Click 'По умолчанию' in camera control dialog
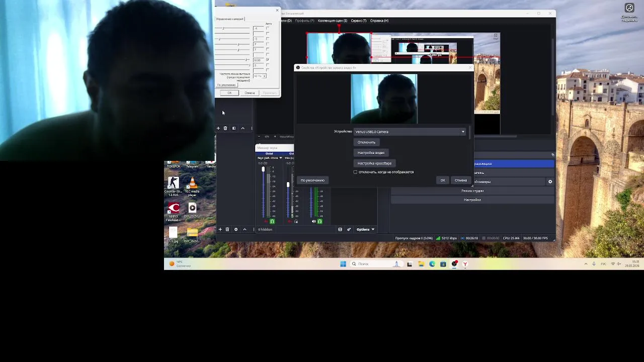644x362 pixels. point(226,84)
